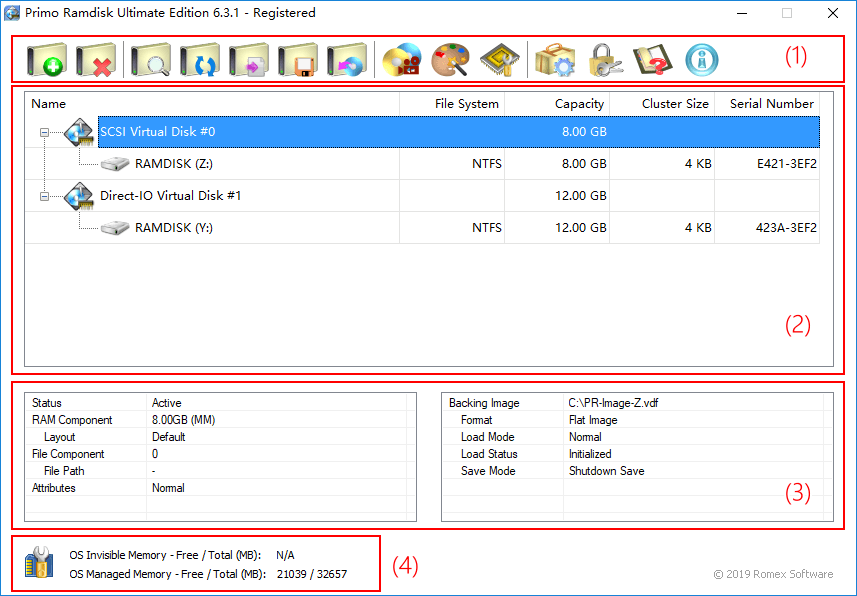Click the save disk floppy icon

coord(298,60)
